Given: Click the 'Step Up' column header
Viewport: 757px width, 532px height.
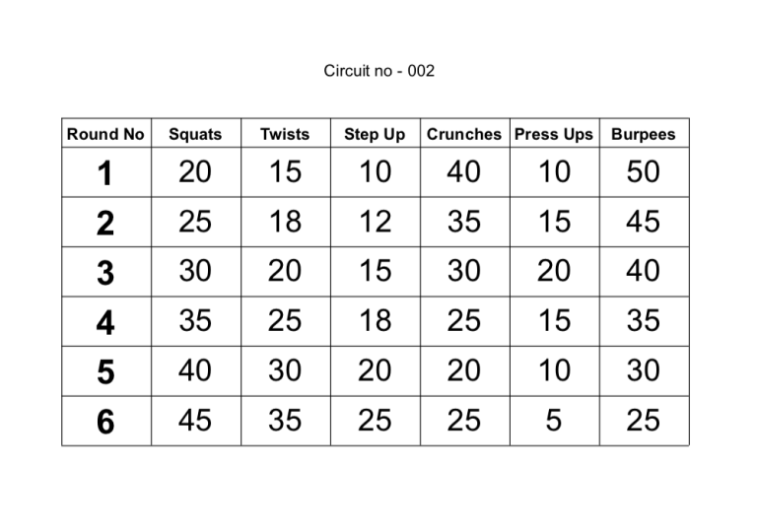Looking at the screenshot, I should tap(376, 134).
